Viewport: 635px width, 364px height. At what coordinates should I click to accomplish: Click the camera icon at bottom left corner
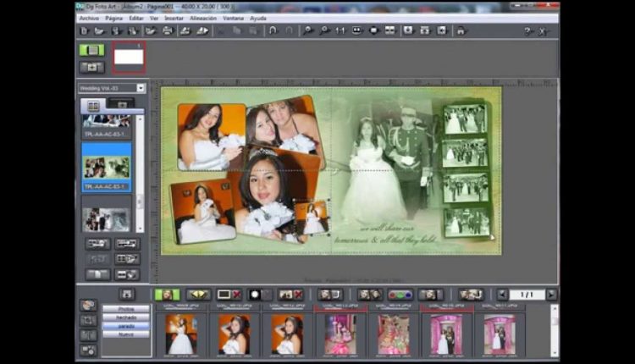[x=88, y=350]
